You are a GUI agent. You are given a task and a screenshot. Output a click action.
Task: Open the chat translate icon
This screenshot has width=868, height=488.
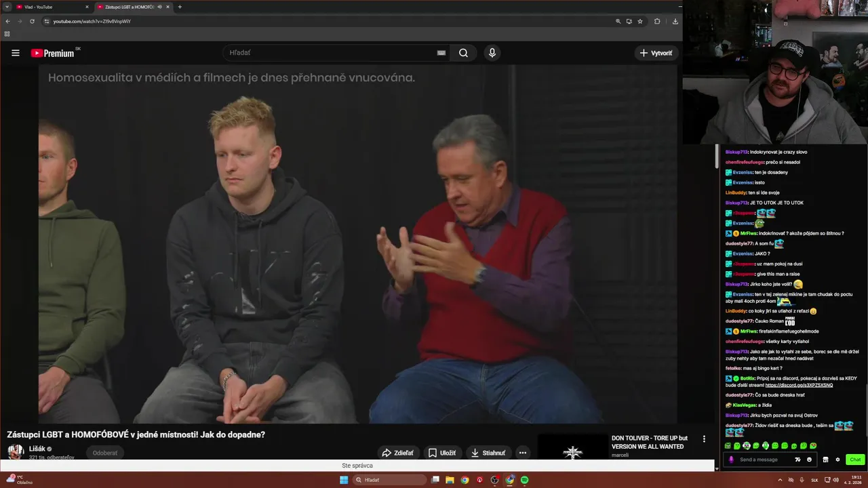point(797,460)
